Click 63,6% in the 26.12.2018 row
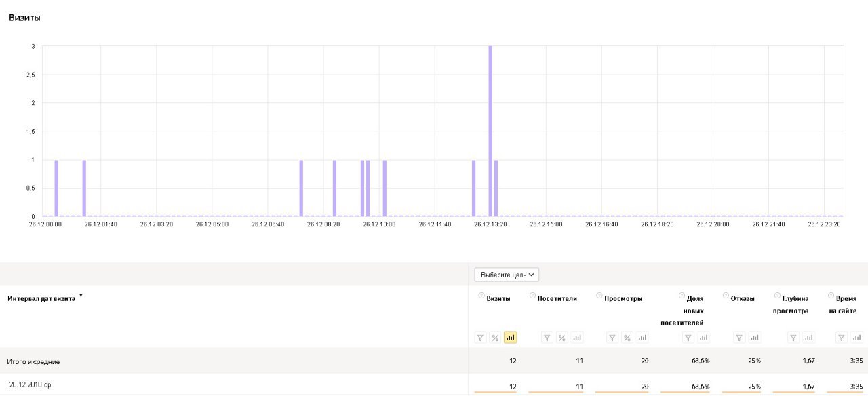868x396 pixels. [x=701, y=386]
